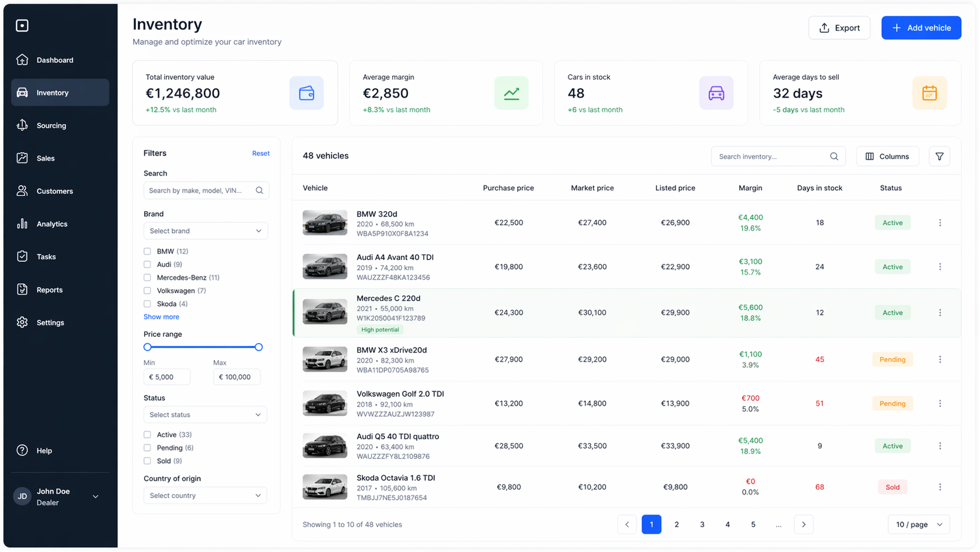Click the wallet icon on inventory value card
980x552 pixels.
tap(307, 93)
